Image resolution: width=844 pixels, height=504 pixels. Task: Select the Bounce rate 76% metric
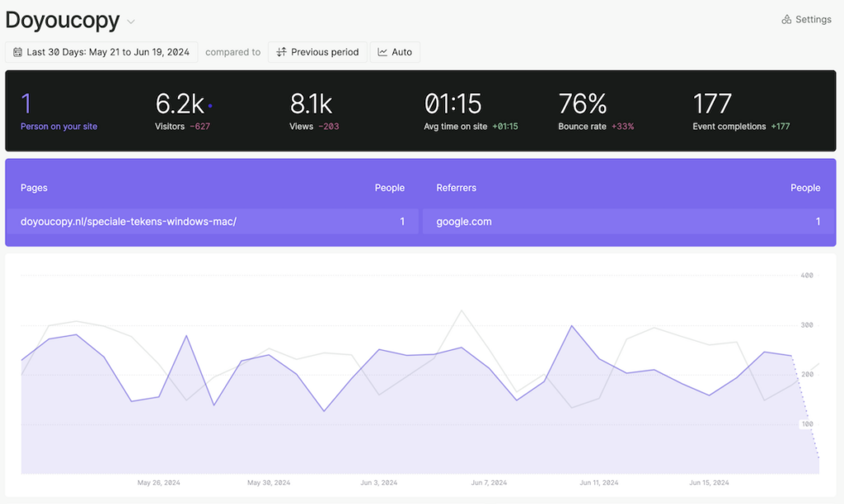point(595,111)
